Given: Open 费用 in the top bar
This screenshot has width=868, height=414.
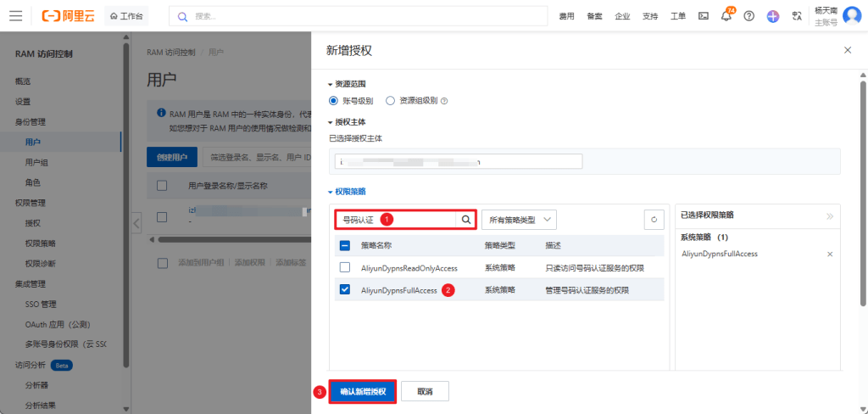Looking at the screenshot, I should 566,16.
